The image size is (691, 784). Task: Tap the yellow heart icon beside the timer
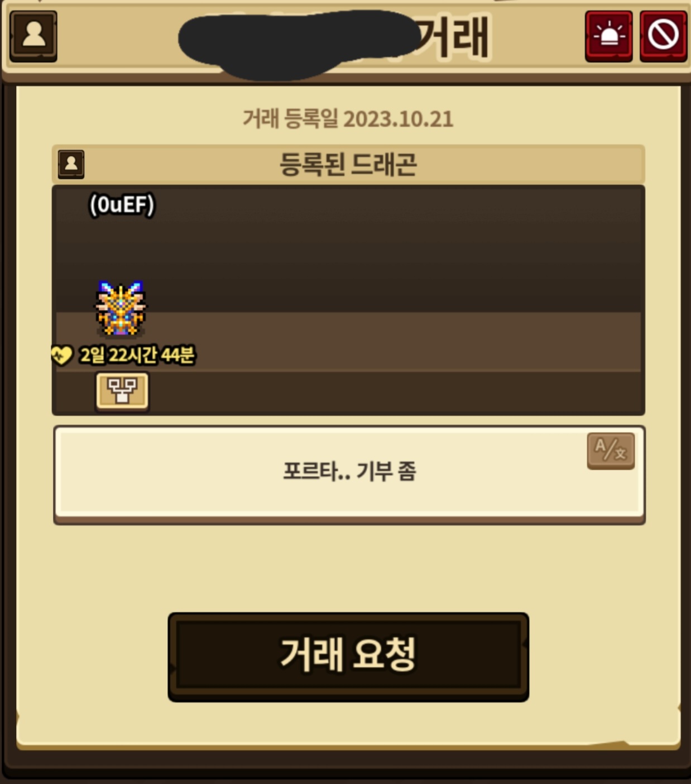pyautogui.click(x=61, y=355)
